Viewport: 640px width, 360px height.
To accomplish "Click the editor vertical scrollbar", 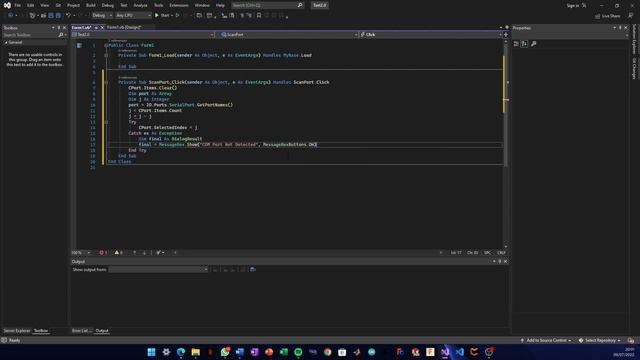I will point(506,143).
